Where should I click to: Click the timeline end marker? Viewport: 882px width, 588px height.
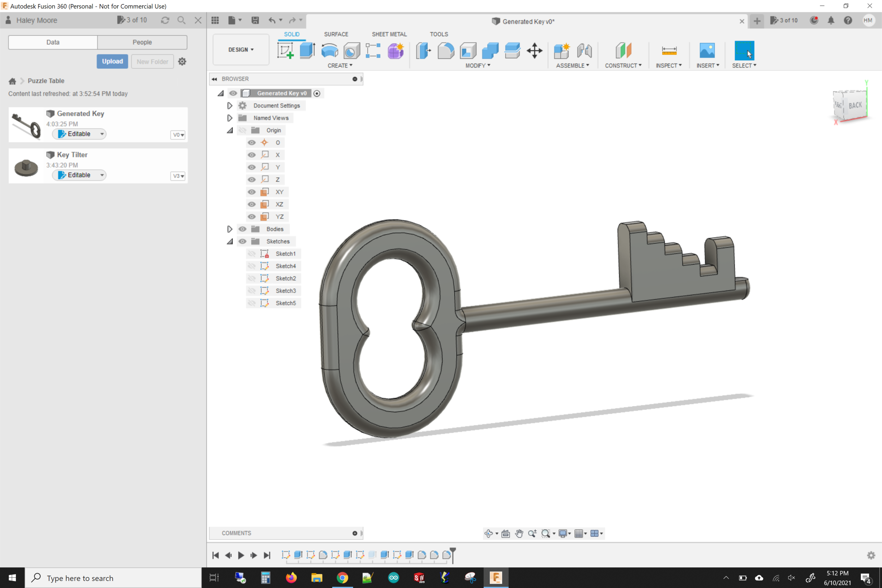(453, 556)
